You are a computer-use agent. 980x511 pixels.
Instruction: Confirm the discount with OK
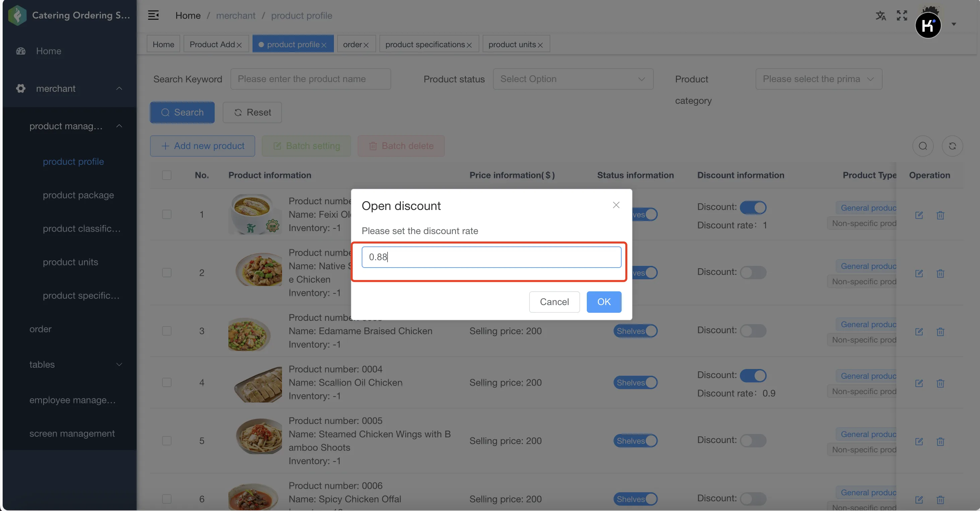coord(604,302)
